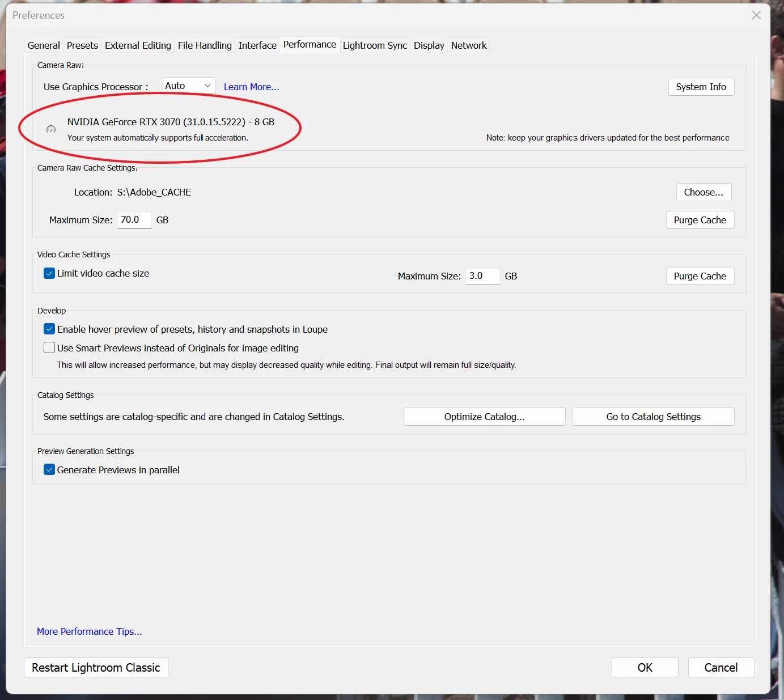Open the Display tab
Viewport: 784px width, 700px height.
tap(429, 45)
